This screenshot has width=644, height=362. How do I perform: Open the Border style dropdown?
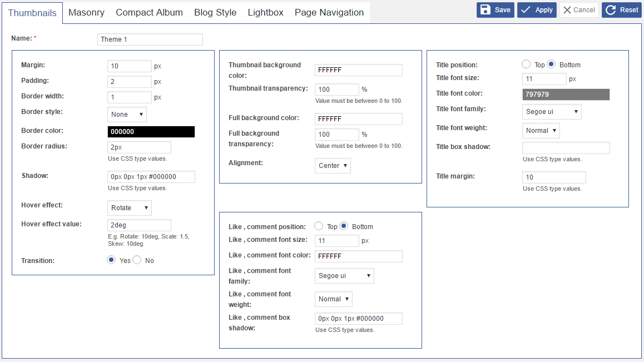[127, 115]
